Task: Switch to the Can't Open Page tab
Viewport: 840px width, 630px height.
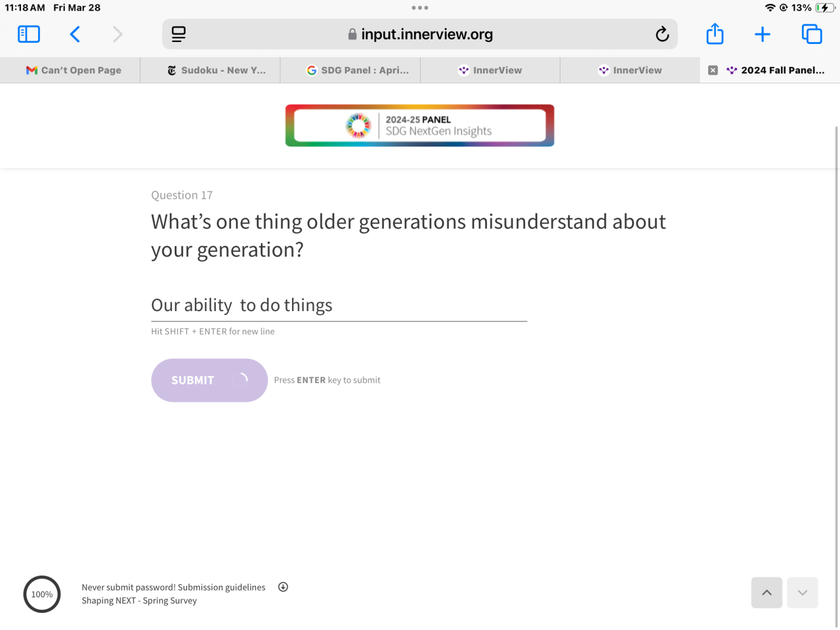Action: click(73, 70)
